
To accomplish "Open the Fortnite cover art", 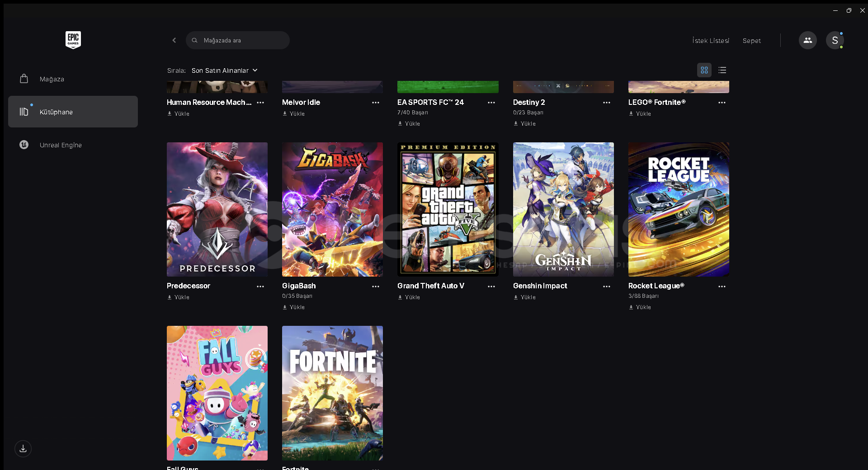I will click(332, 393).
